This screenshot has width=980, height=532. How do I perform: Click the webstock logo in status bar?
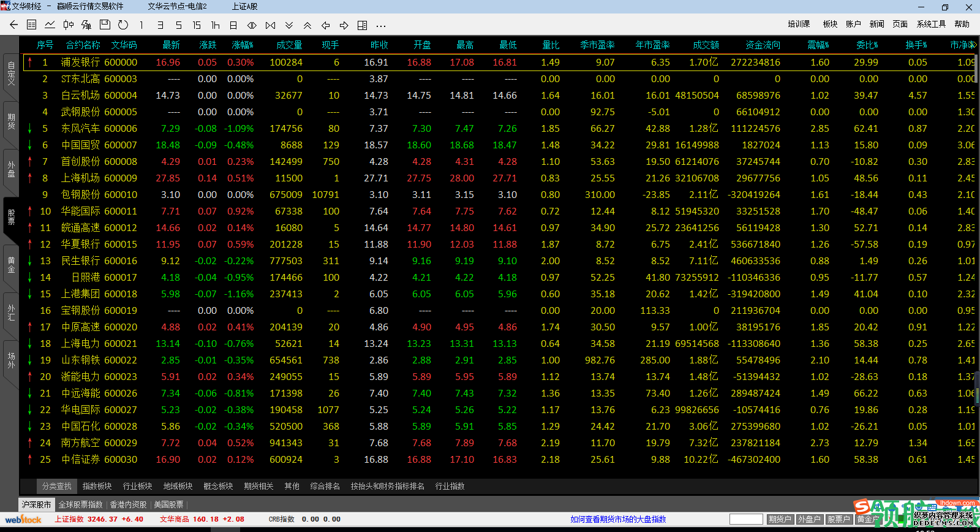(x=23, y=519)
